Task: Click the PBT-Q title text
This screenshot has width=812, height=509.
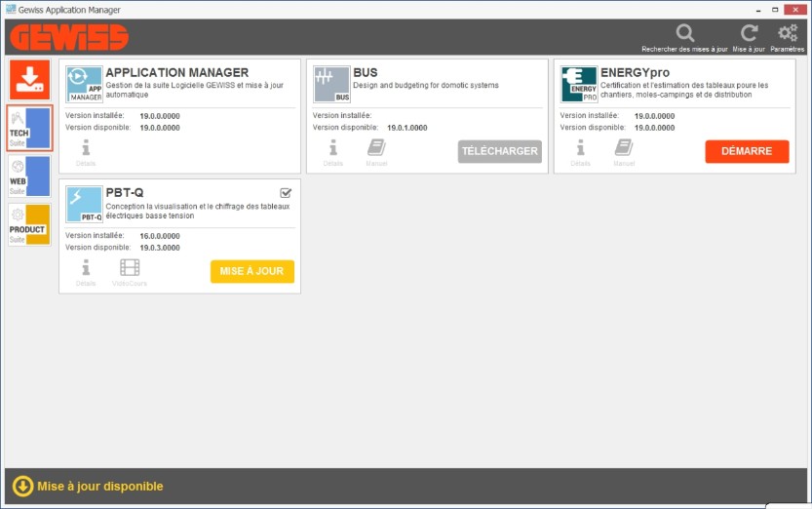Action: click(125, 193)
